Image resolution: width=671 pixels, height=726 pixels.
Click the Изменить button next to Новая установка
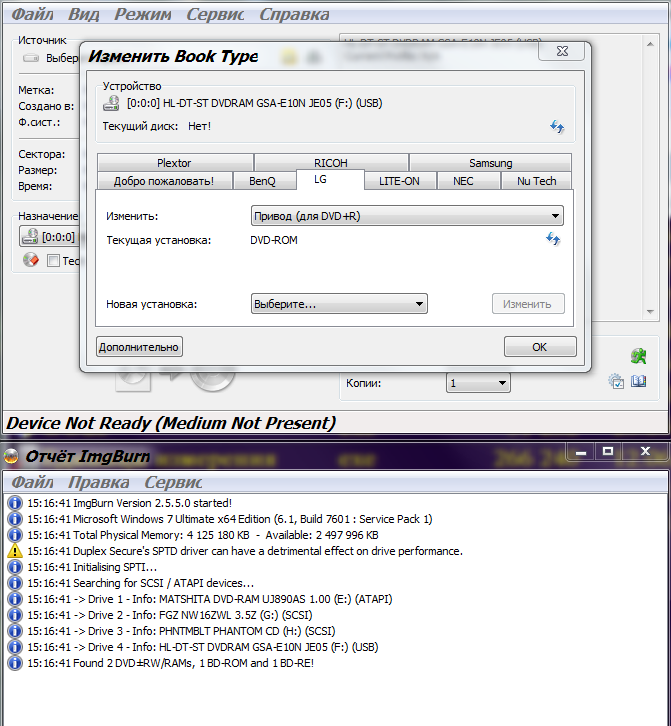tap(528, 304)
